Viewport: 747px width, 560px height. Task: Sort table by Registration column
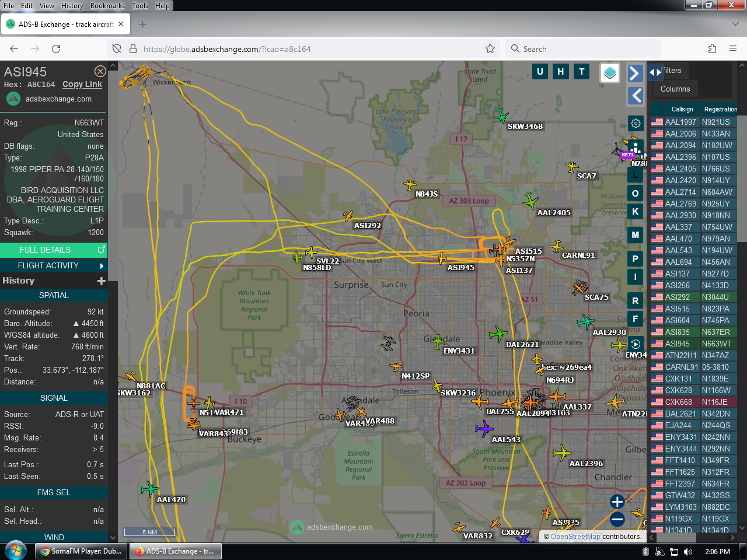(x=720, y=109)
